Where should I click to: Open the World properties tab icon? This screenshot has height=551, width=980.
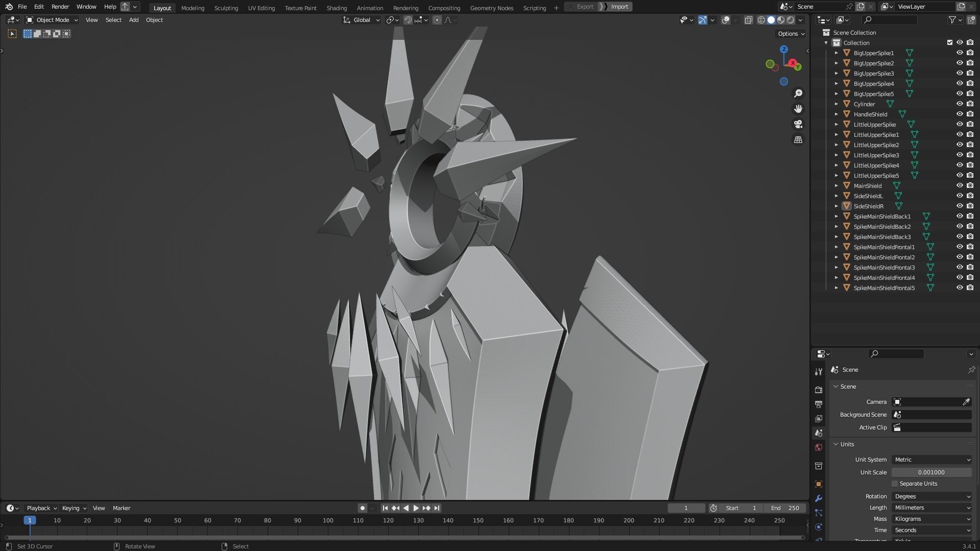click(819, 447)
